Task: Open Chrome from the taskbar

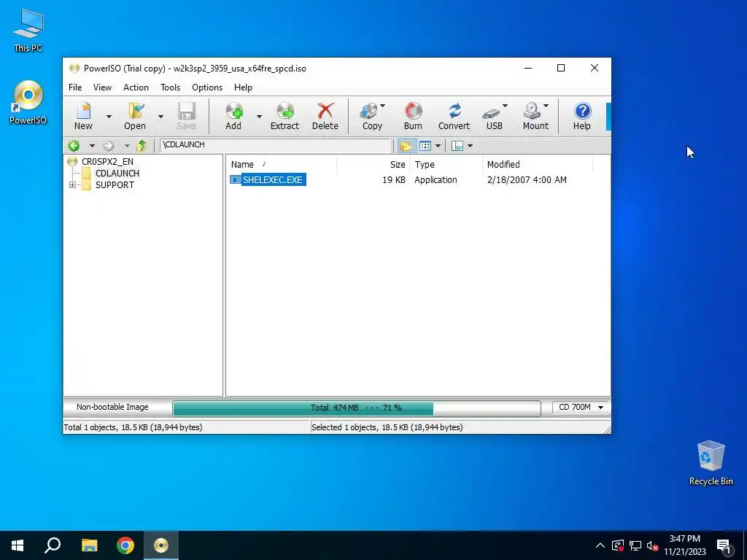Action: point(125,545)
